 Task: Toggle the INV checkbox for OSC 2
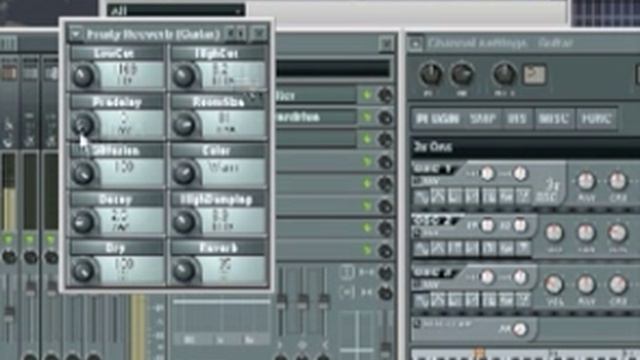[x=417, y=233]
